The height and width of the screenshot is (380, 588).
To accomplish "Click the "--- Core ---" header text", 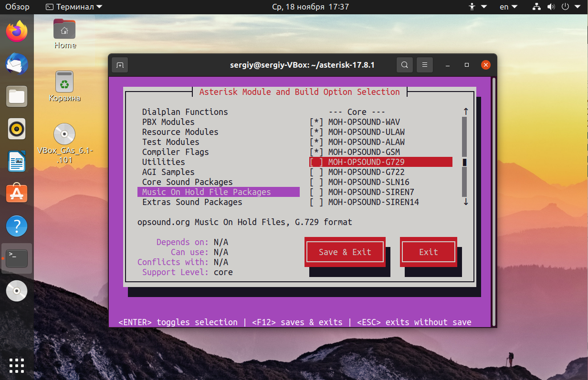I will [357, 112].
